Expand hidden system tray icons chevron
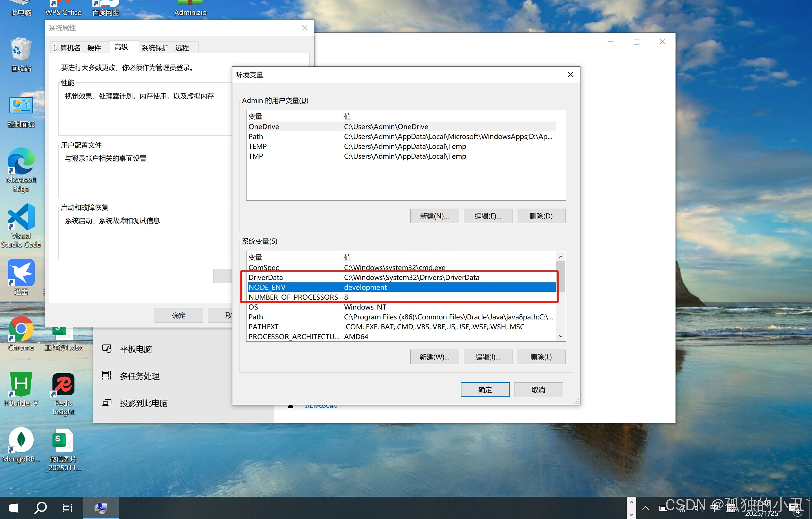Image resolution: width=812 pixels, height=519 pixels. [645, 508]
